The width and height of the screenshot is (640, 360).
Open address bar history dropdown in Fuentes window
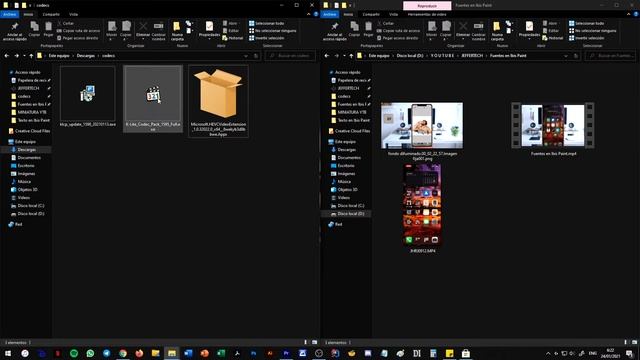pyautogui.click(x=566, y=56)
